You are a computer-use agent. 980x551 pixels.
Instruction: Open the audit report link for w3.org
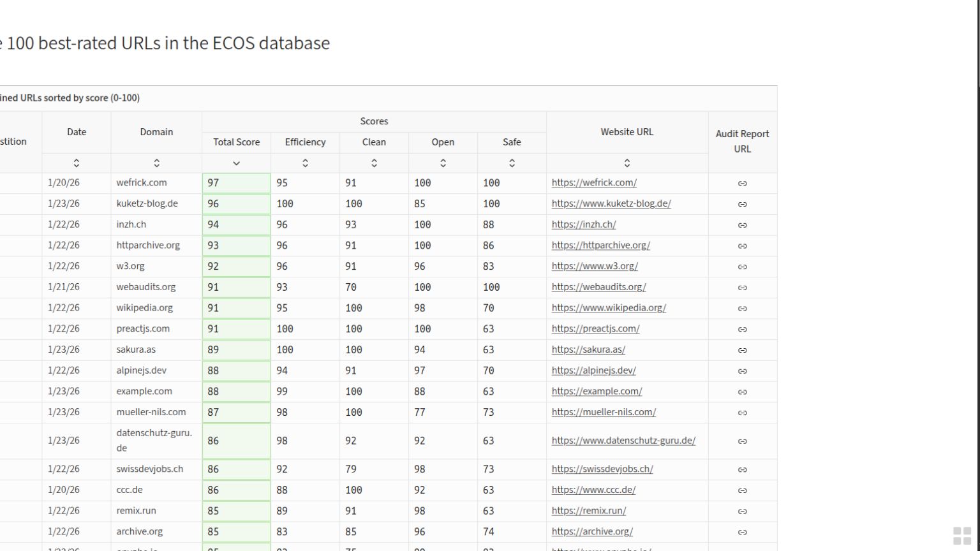click(x=742, y=267)
